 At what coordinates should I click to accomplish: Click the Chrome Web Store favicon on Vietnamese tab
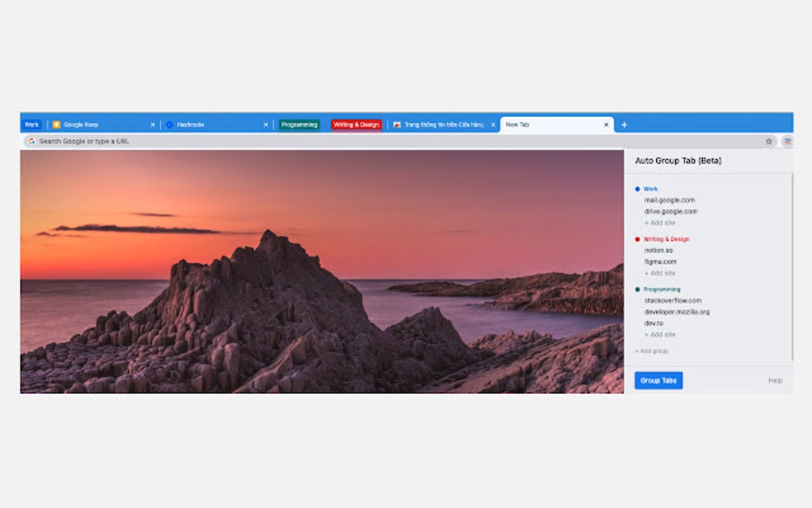(x=397, y=124)
